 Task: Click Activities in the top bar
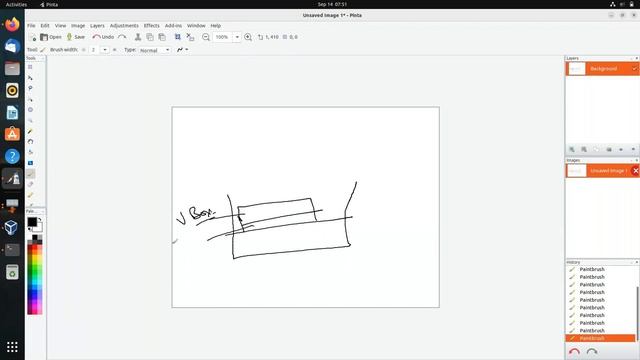coord(16,4)
